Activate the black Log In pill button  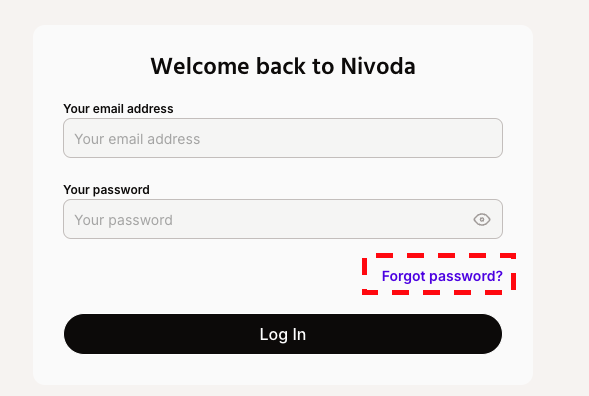[283, 334]
